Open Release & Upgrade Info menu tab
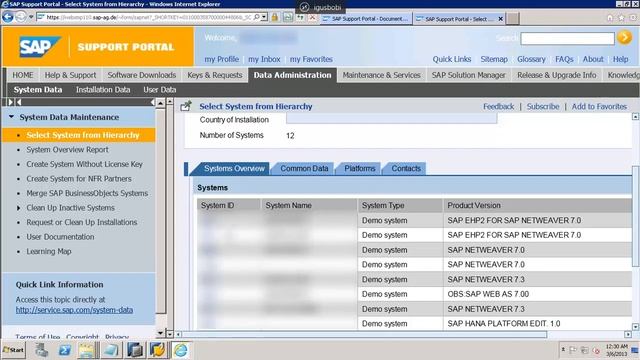640x360 pixels. [557, 75]
